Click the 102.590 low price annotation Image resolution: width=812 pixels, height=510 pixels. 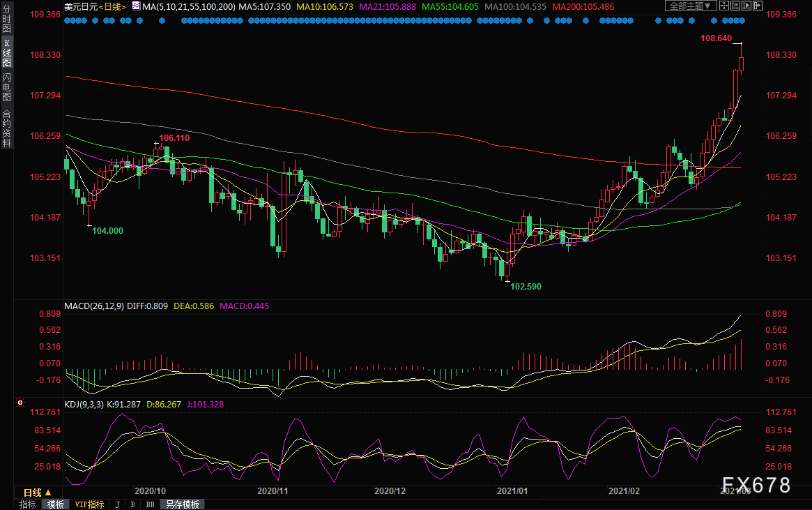(x=526, y=286)
